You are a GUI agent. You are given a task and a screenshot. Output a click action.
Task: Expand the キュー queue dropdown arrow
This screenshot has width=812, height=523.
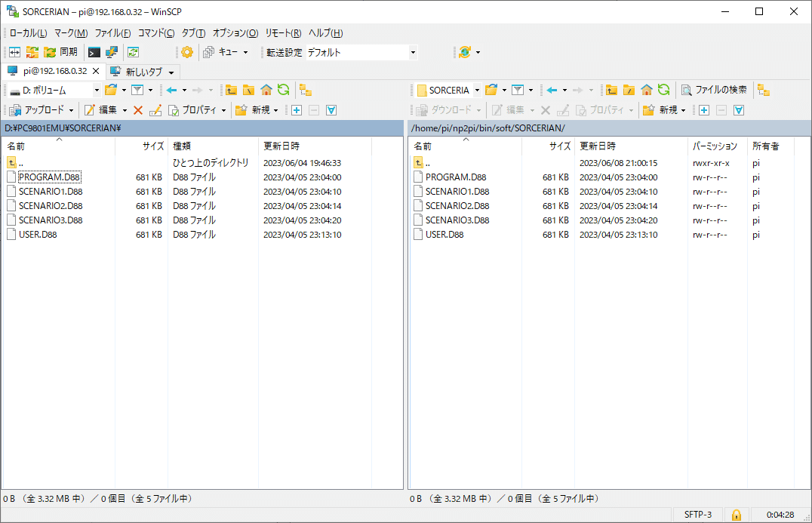pos(245,52)
